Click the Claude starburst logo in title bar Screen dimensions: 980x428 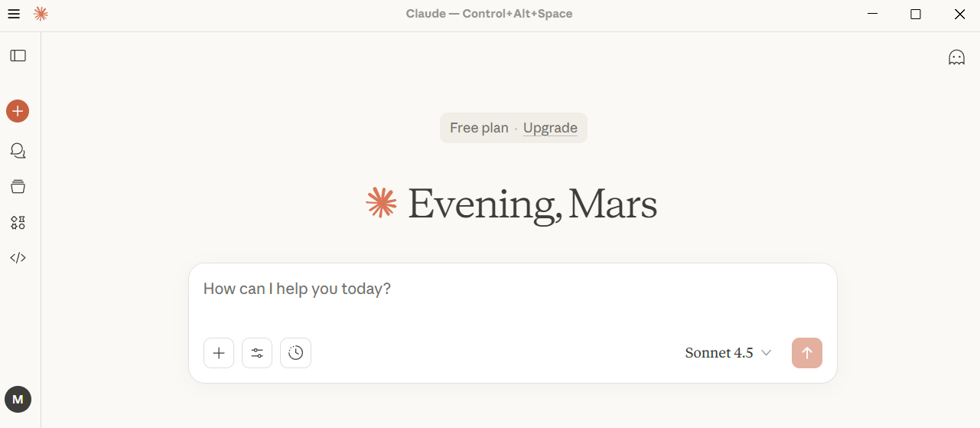[x=41, y=14]
